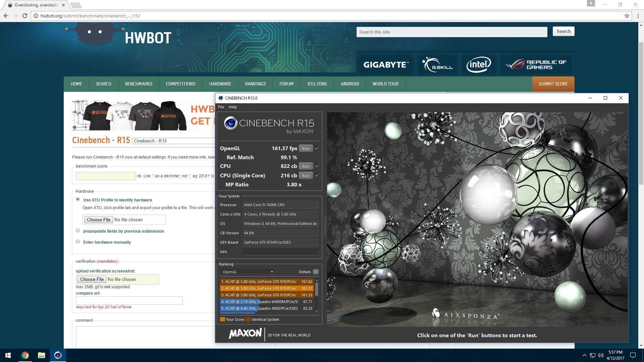Click the HWBOT t-shirts banner
The height and width of the screenshot is (362, 644).
point(144,115)
